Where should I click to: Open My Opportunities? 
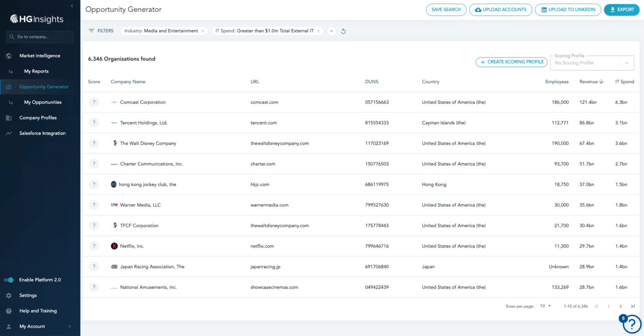[42, 102]
